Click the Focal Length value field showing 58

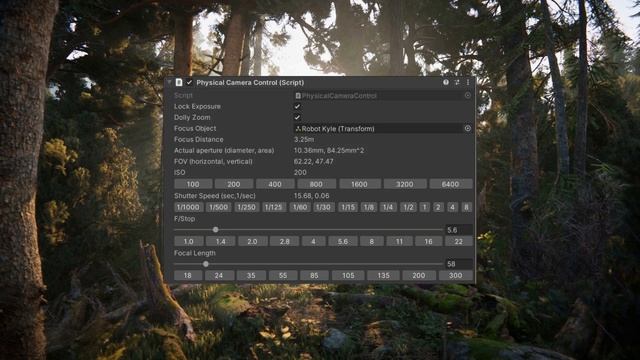pyautogui.click(x=459, y=264)
